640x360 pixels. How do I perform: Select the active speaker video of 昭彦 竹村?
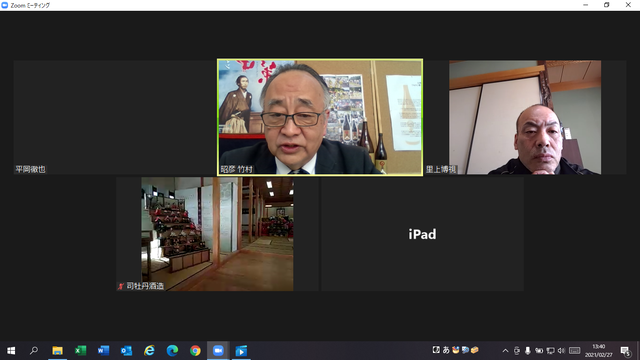[320, 117]
